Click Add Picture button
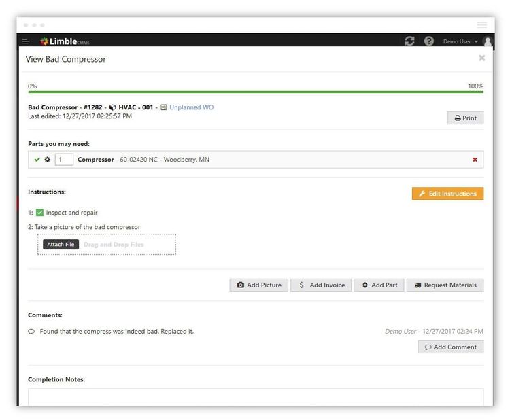The width and height of the screenshot is (510, 420). coord(258,285)
